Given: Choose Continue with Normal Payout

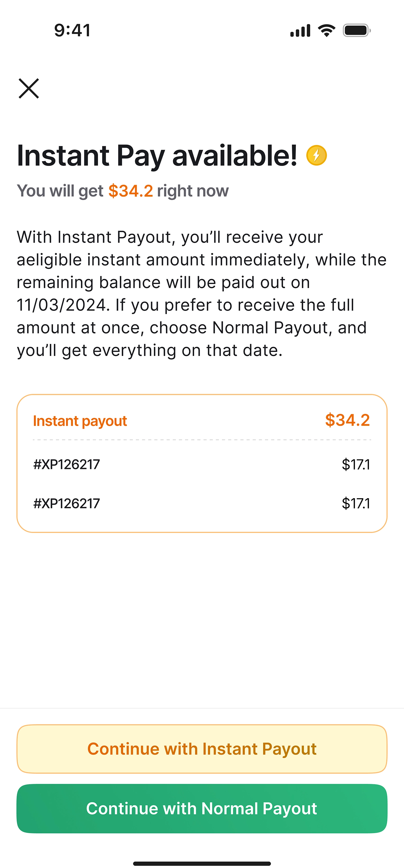Looking at the screenshot, I should [202, 809].
